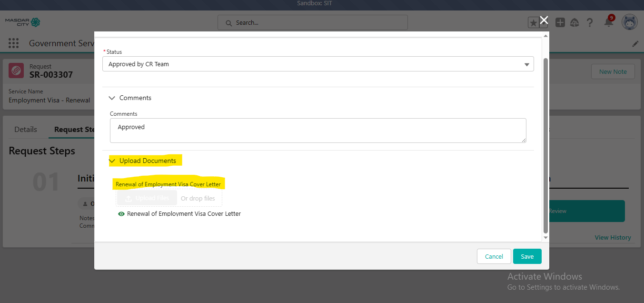Switch to the Details tab
The width and height of the screenshot is (644, 303).
26,130
